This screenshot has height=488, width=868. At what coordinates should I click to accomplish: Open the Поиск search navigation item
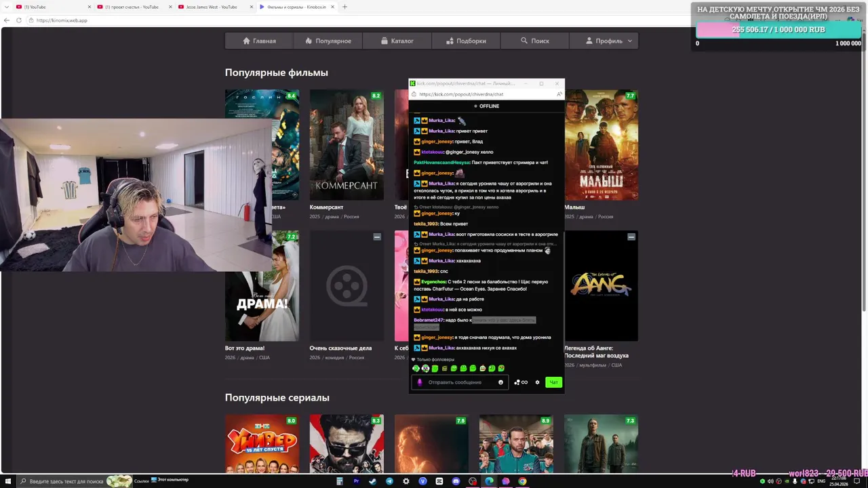(535, 41)
